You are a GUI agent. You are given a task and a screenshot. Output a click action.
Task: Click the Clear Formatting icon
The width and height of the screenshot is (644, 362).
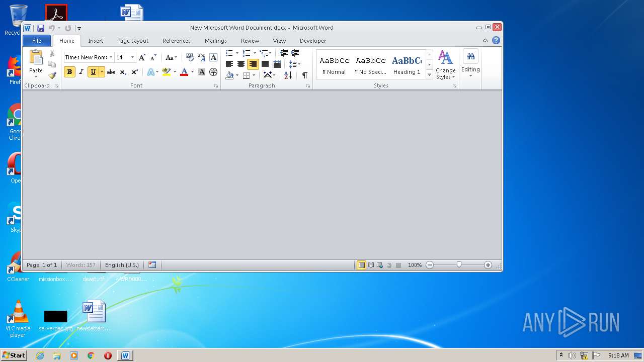coord(190,57)
